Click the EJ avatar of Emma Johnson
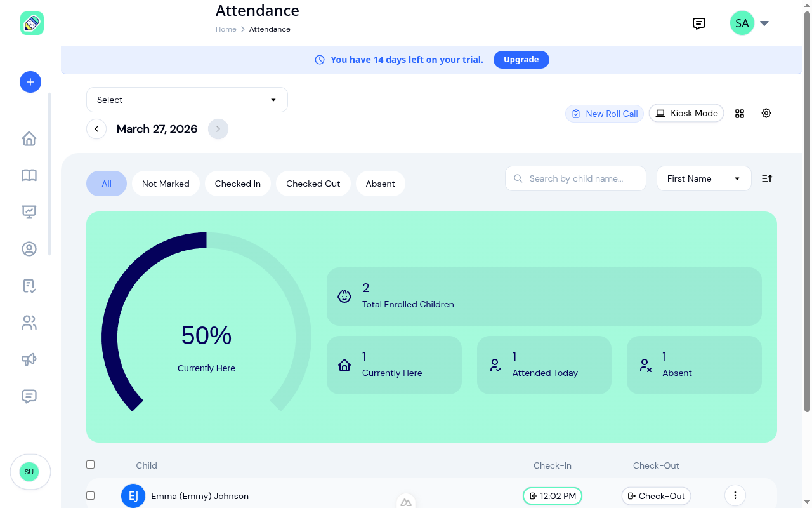Image resolution: width=812 pixels, height=508 pixels. 133,496
